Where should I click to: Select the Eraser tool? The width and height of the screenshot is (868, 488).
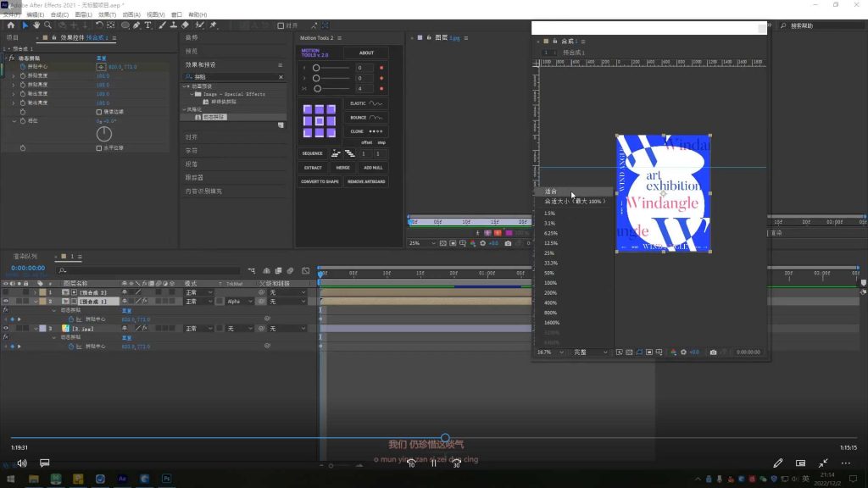coord(186,25)
